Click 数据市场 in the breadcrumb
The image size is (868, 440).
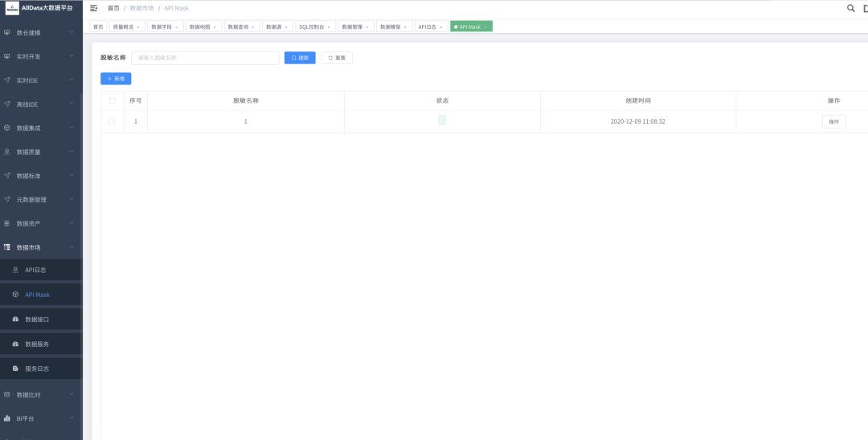(141, 8)
